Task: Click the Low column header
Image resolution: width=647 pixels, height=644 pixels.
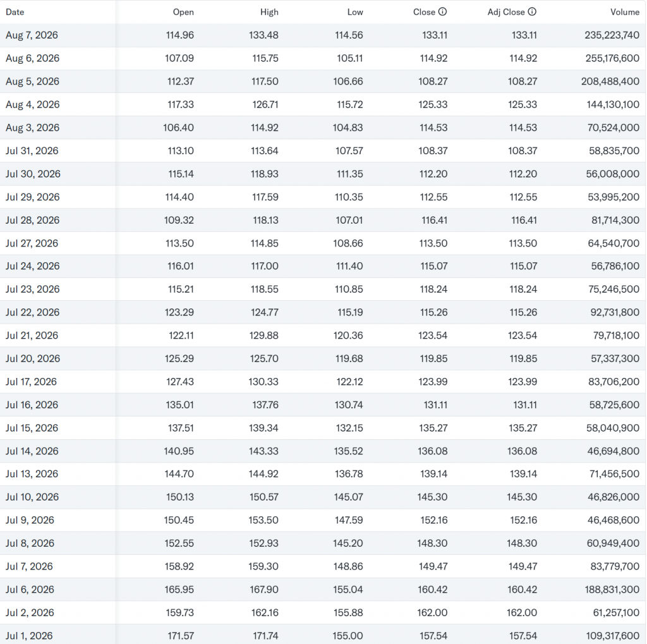Action: 355,12
